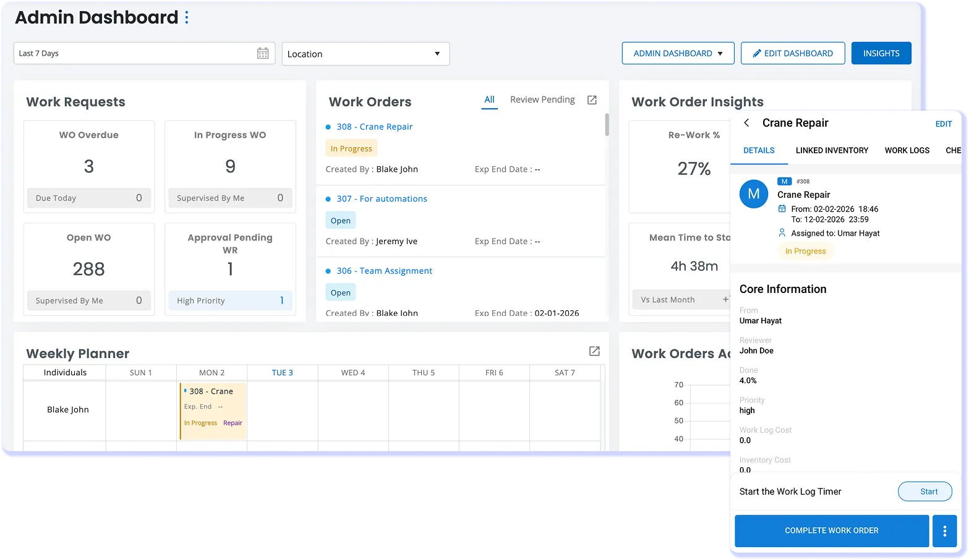Open Work Orders in external view

click(592, 100)
